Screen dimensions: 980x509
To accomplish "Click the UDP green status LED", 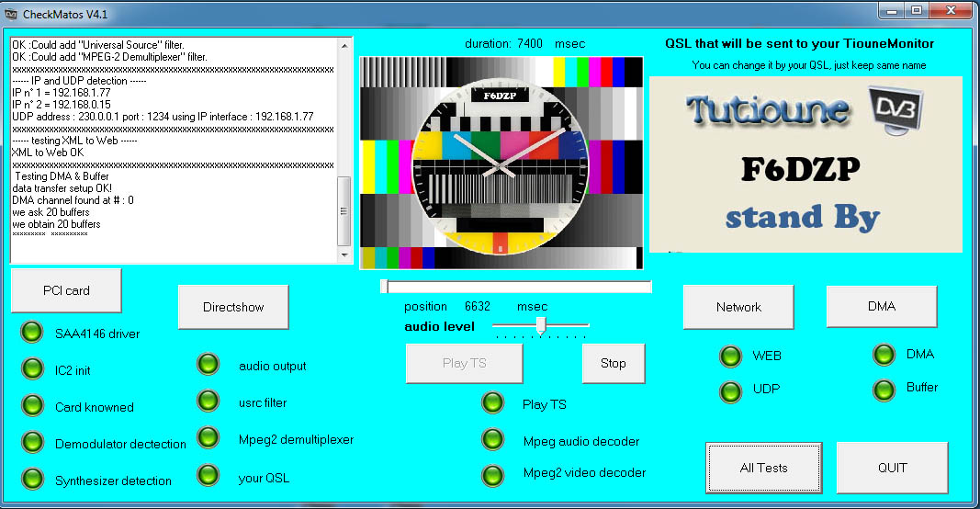I will [730, 392].
